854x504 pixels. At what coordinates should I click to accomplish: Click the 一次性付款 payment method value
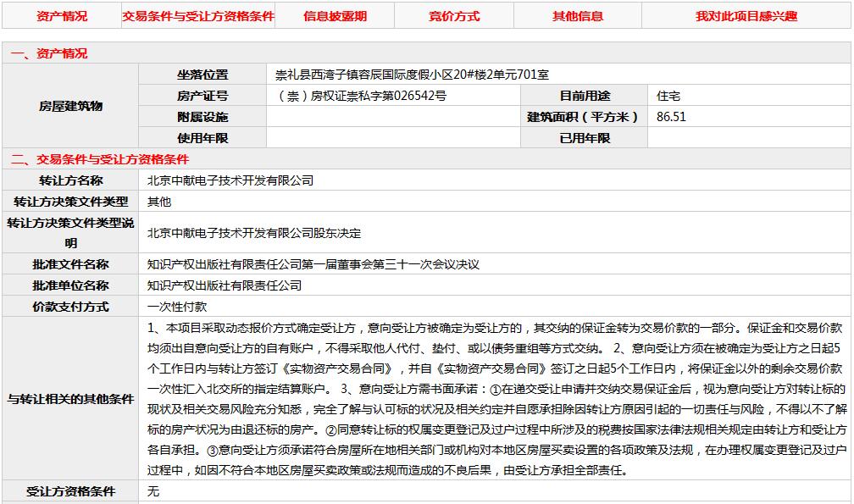click(176, 307)
